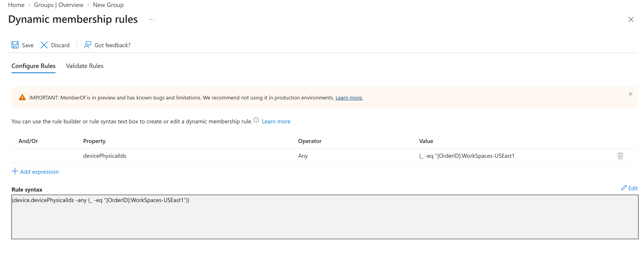The width and height of the screenshot is (644, 259).
Task: Dismiss the MemberOf preview warning banner
Action: pyautogui.click(x=630, y=94)
